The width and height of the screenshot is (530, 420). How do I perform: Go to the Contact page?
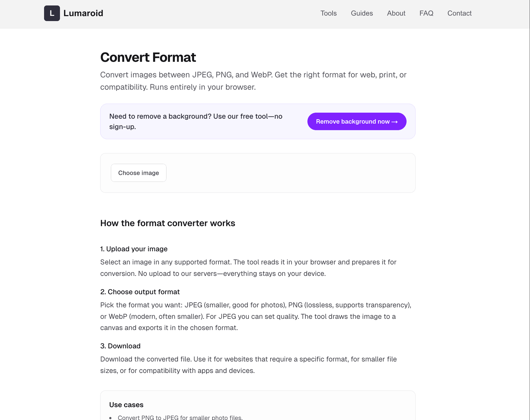point(459,13)
